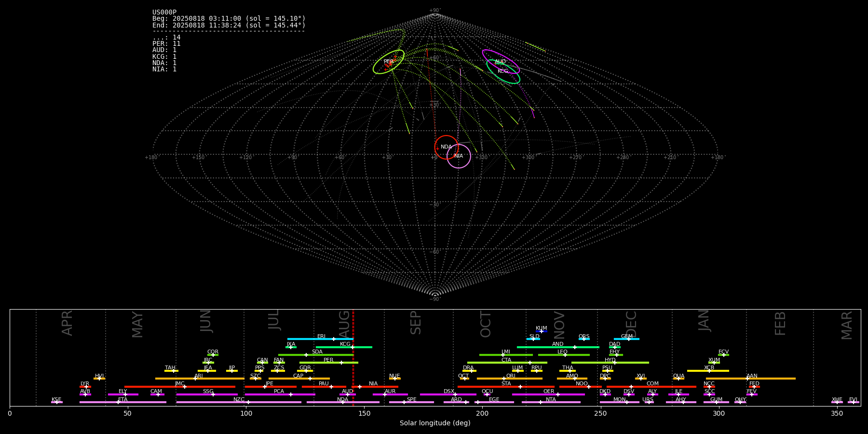Click the NDA bar in timeline chart

(343, 402)
